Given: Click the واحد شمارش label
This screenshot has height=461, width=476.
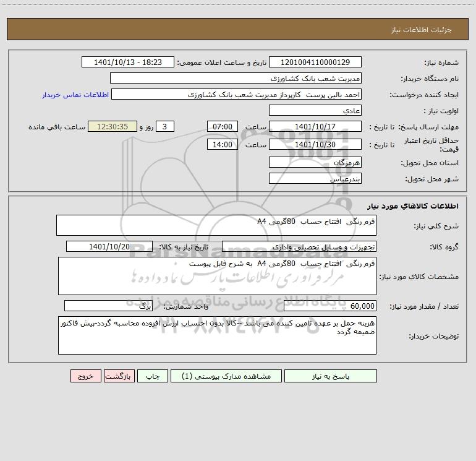Looking at the screenshot, I should (x=186, y=307).
